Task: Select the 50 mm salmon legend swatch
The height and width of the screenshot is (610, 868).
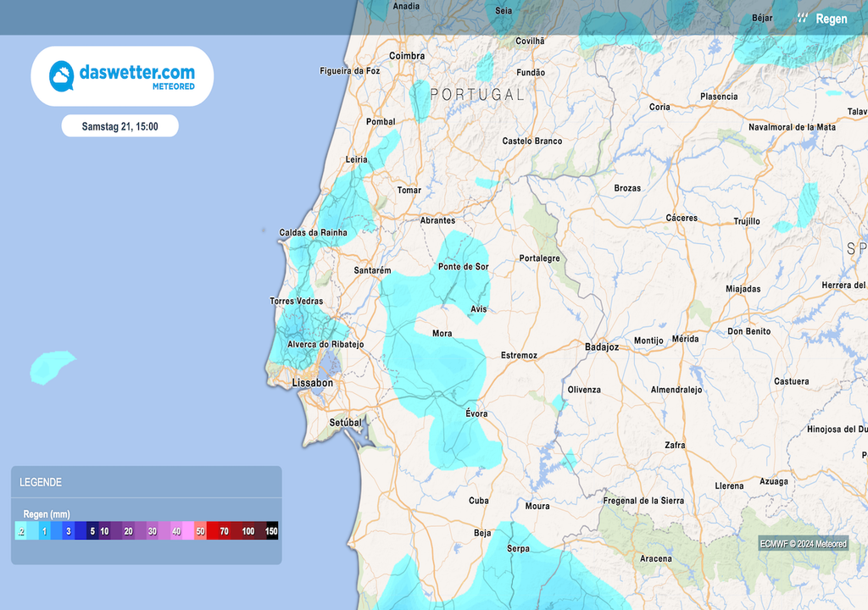Action: click(200, 531)
